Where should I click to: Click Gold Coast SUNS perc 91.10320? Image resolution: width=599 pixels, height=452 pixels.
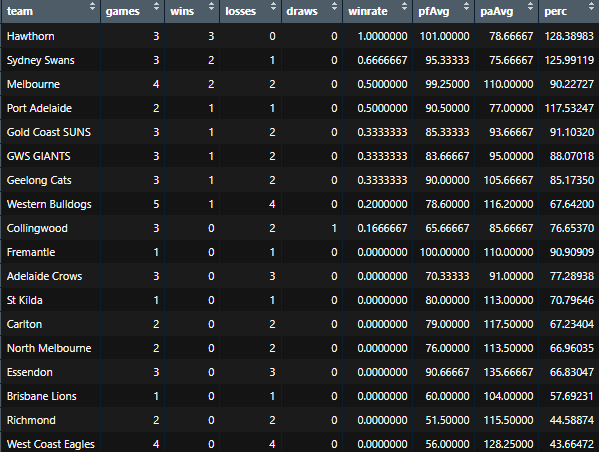[x=571, y=132]
